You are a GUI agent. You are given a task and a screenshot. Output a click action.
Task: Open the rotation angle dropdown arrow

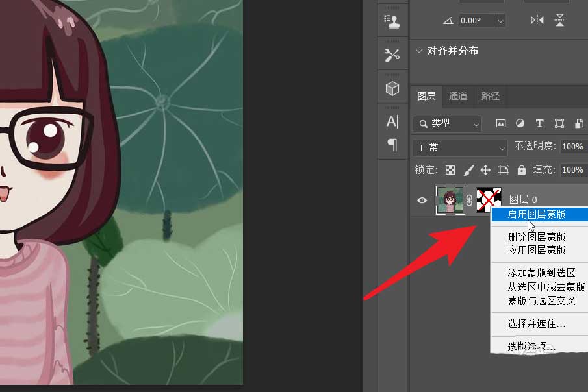pyautogui.click(x=500, y=21)
